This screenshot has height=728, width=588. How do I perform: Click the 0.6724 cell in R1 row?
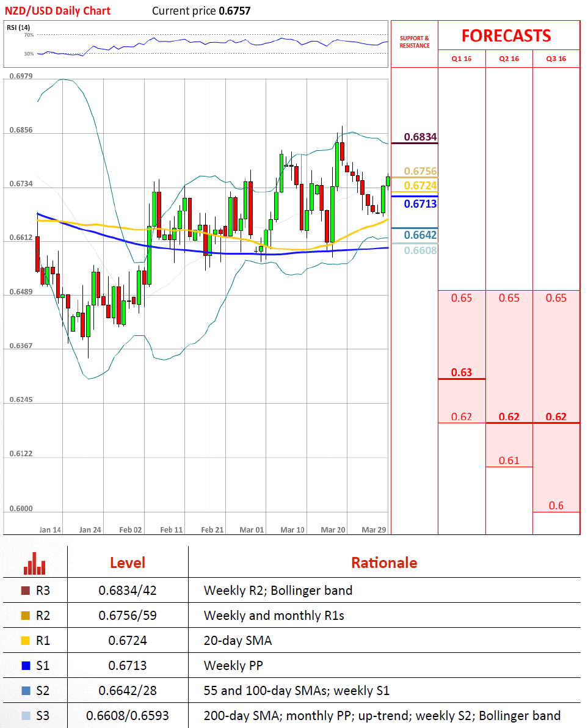128,641
